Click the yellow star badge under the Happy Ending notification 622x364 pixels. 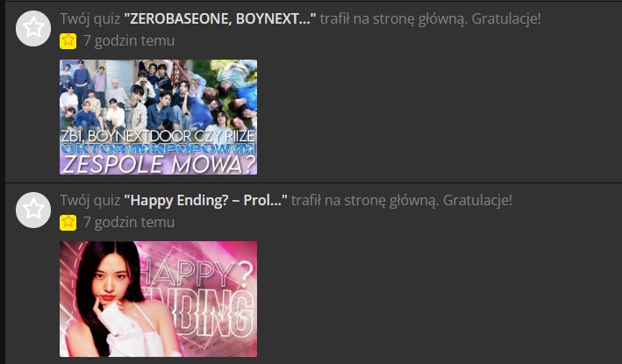coord(68,223)
